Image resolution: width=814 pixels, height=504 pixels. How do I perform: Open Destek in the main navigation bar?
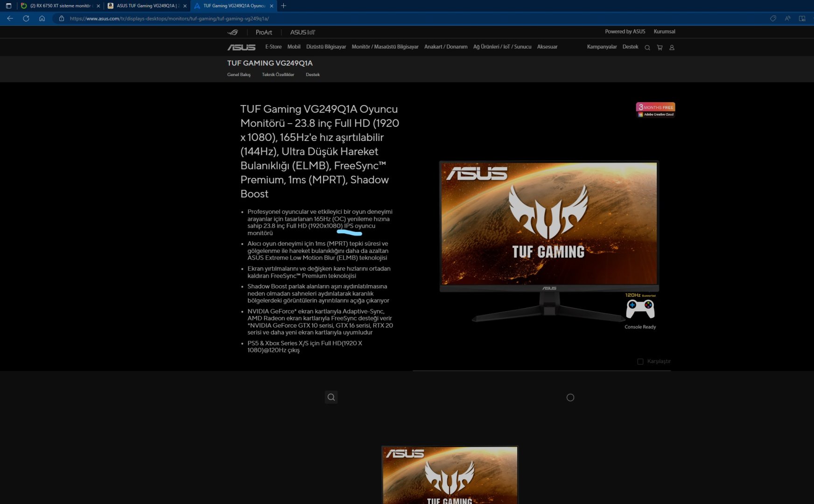[x=630, y=47]
